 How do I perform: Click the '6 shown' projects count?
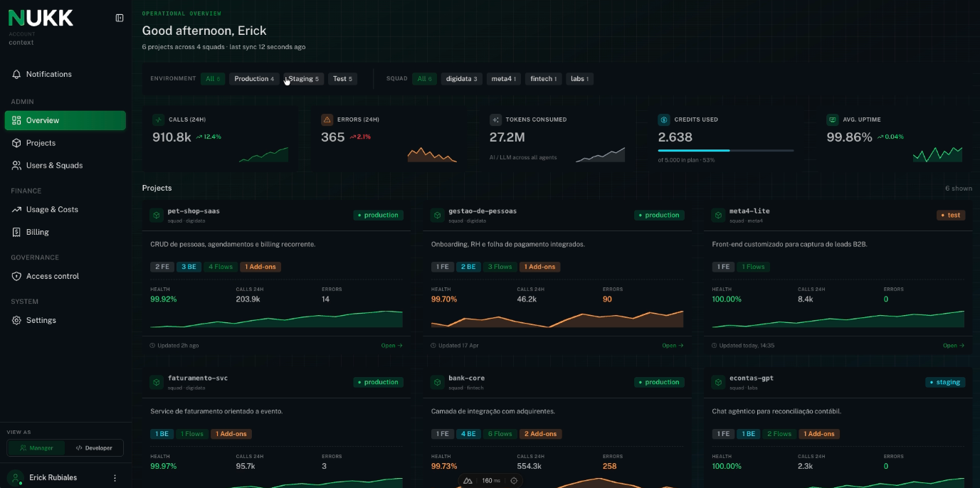(959, 189)
